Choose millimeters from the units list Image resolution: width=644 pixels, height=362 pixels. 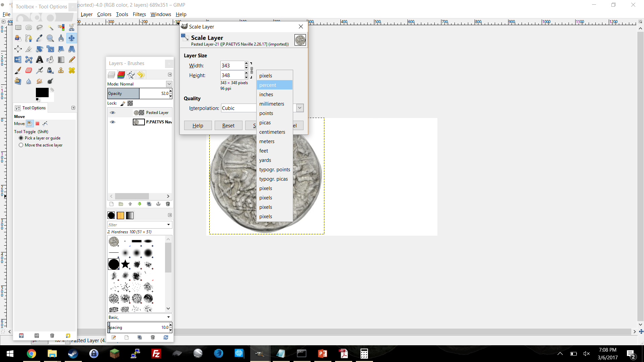pos(274,104)
